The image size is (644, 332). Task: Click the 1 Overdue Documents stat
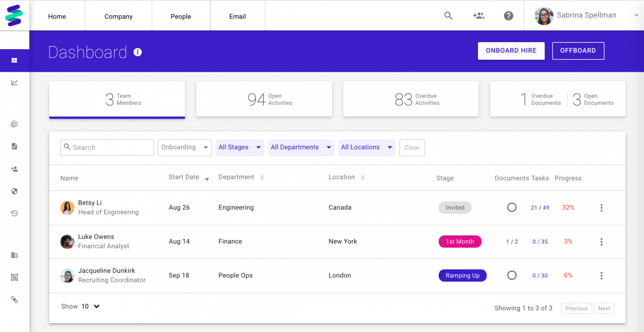[540, 99]
